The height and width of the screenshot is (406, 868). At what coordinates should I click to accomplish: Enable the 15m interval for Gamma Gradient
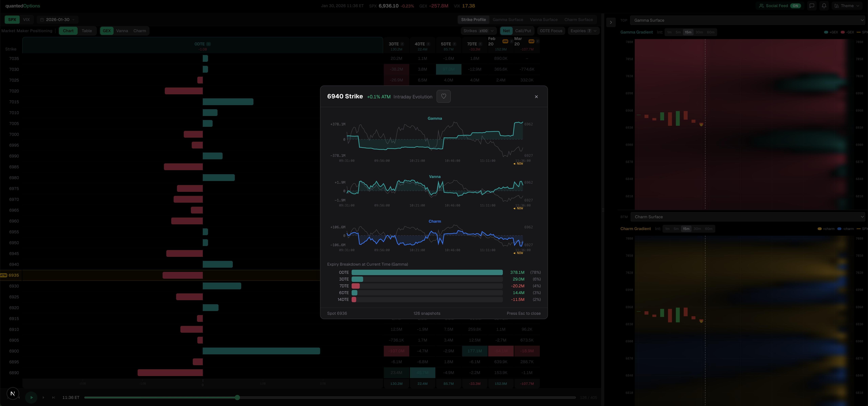688,32
